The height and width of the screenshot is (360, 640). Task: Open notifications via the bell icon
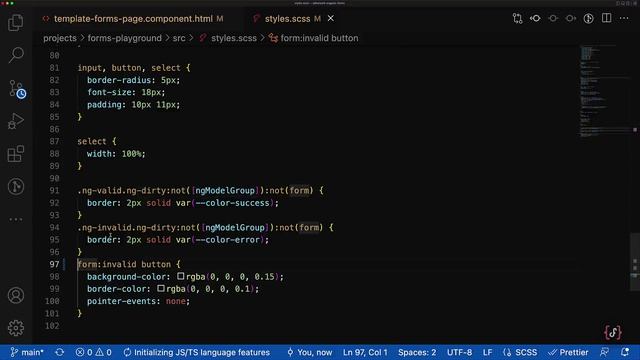[625, 352]
